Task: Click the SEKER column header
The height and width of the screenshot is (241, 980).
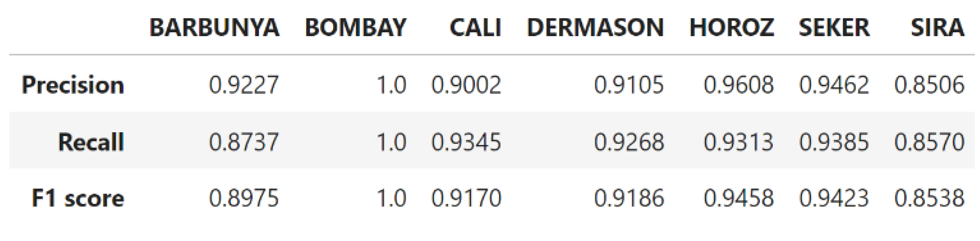Action: click(x=834, y=27)
